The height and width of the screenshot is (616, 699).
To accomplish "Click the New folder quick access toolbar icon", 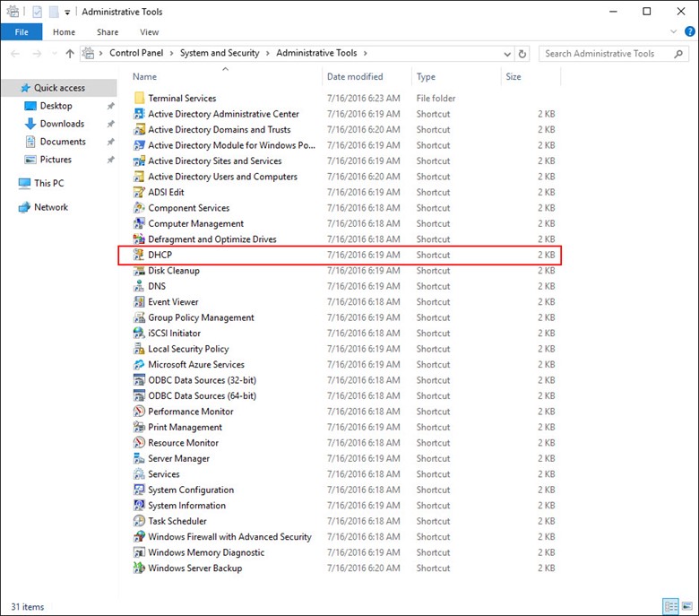I will 54,12.
